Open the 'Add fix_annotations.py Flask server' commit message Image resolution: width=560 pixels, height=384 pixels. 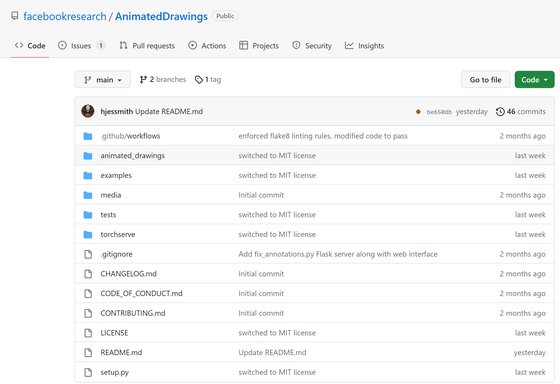338,254
